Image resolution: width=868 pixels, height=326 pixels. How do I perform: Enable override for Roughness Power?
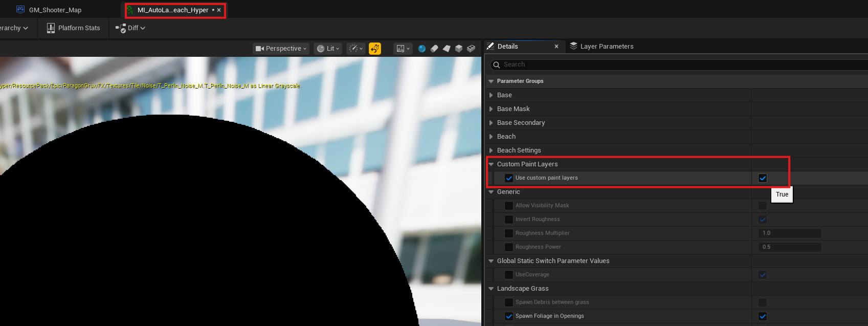point(509,247)
